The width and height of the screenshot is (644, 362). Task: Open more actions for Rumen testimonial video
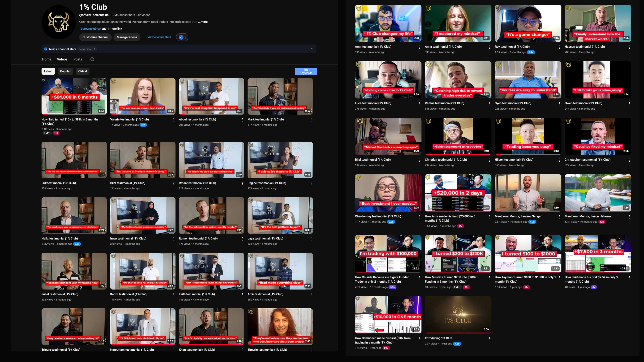coord(242,239)
